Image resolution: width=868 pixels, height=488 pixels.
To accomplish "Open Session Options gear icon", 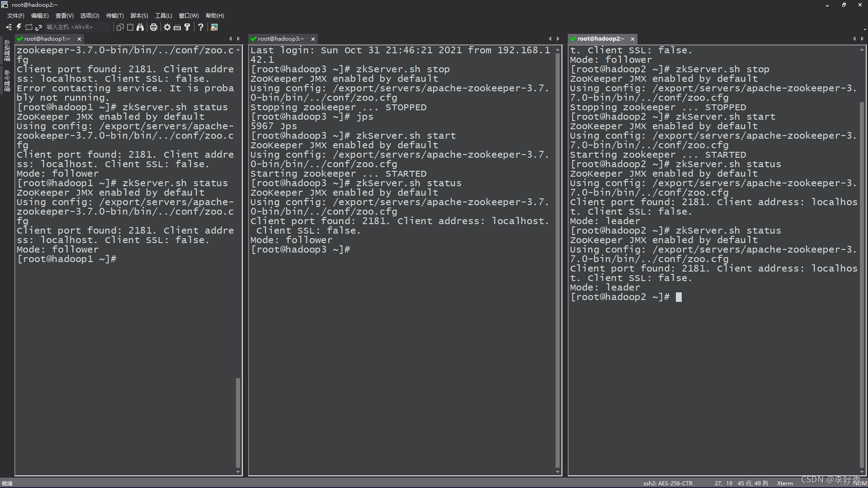I will coord(167,27).
